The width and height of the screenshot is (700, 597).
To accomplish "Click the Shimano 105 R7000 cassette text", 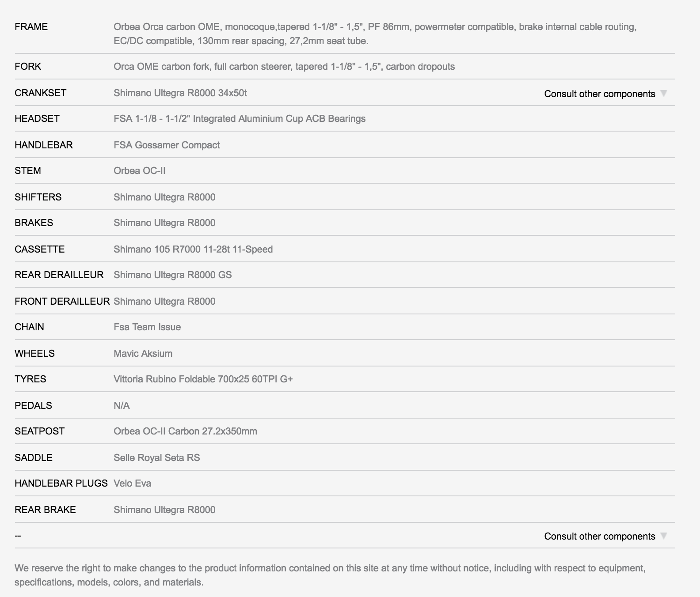I will [x=193, y=249].
